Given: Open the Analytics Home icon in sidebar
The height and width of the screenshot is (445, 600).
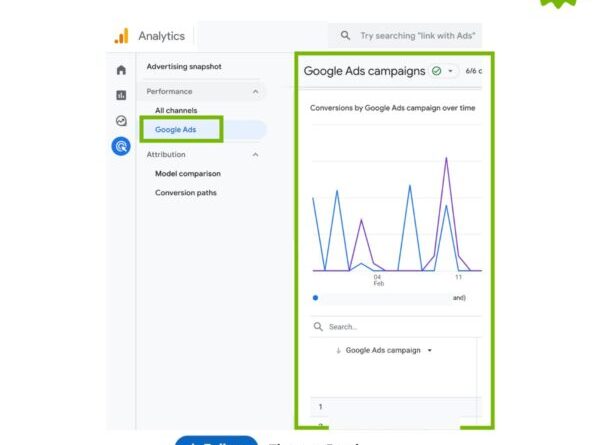Looking at the screenshot, I should coord(121,70).
